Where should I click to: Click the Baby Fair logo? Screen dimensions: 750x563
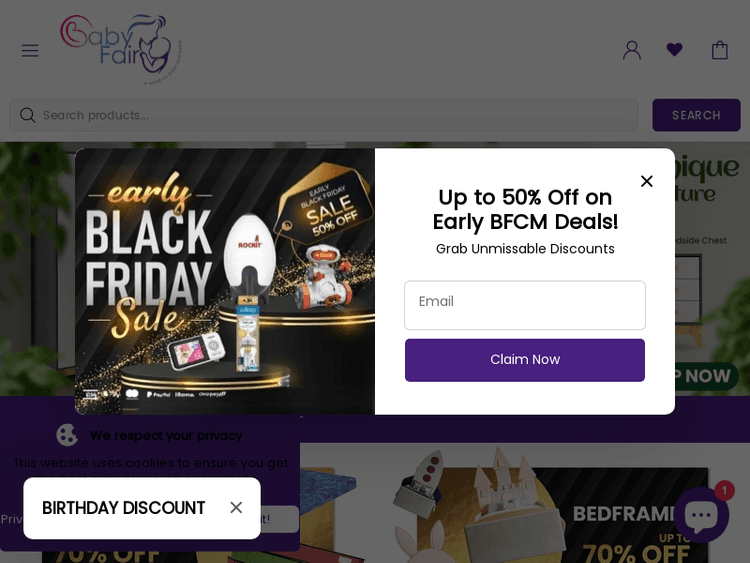pyautogui.click(x=121, y=47)
